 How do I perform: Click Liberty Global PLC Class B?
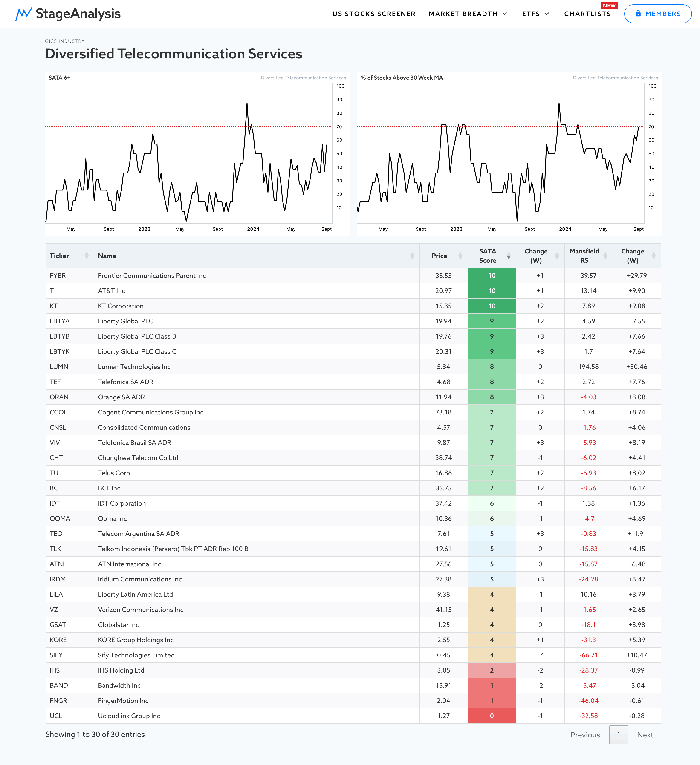(137, 336)
